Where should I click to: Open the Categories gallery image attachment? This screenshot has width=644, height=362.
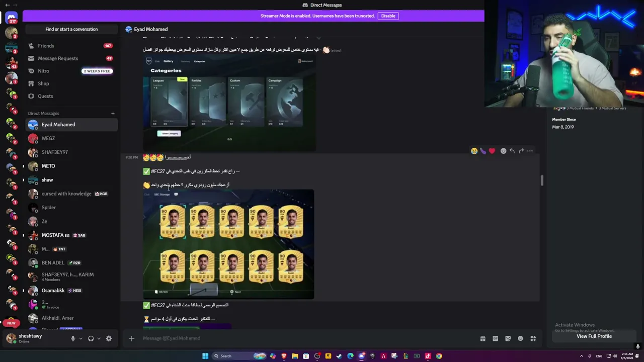229,104
